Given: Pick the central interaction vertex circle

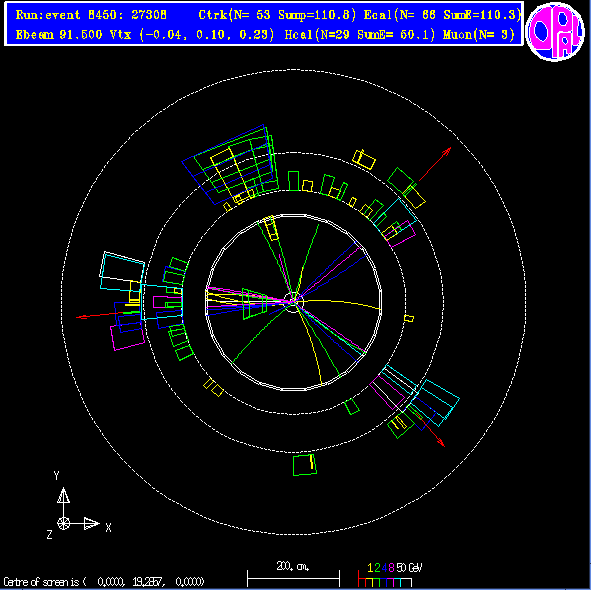Looking at the screenshot, I should pos(293,302).
